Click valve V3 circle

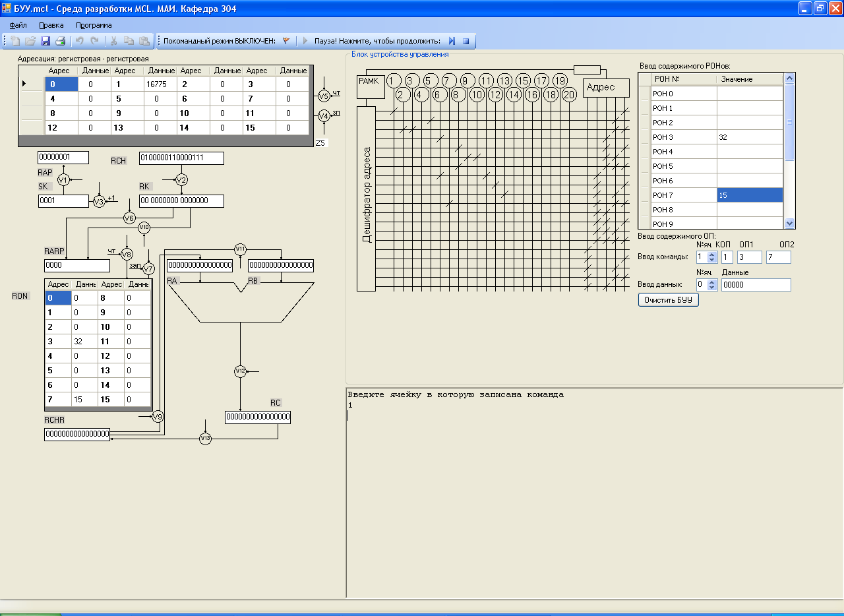click(99, 201)
